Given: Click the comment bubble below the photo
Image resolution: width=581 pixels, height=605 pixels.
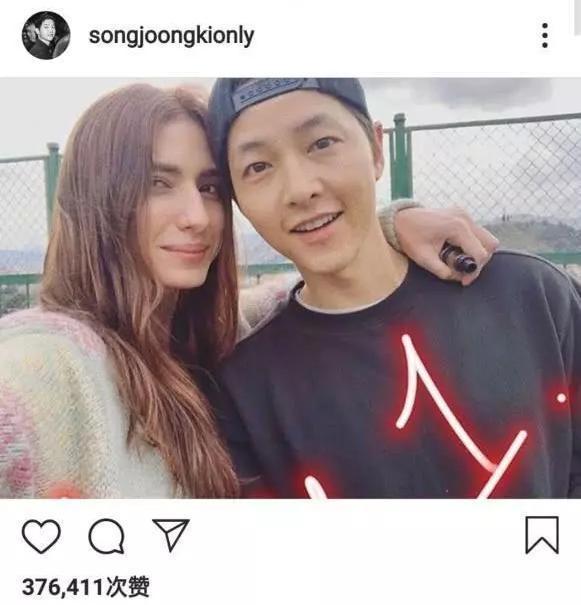Looking at the screenshot, I should pyautogui.click(x=106, y=536).
